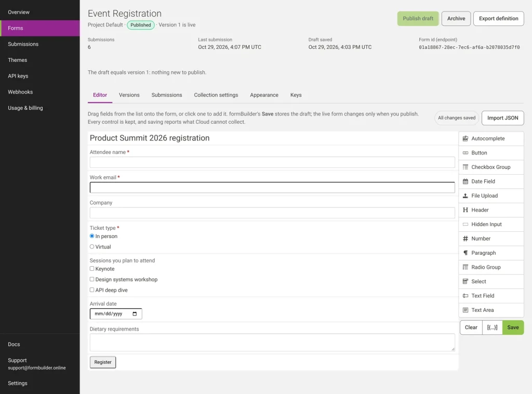This screenshot has width=532, height=394.
Task: Click the Product Summit 2026 registration heading
Action: (150, 138)
